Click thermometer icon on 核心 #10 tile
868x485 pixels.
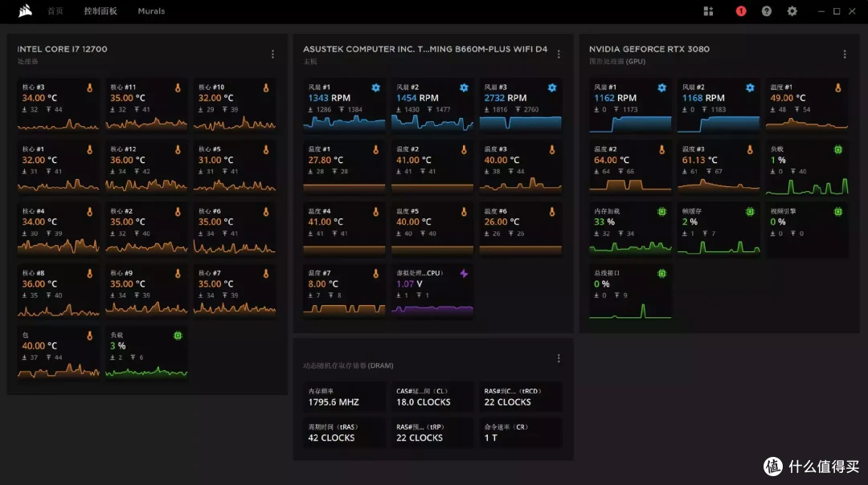pyautogui.click(x=266, y=88)
